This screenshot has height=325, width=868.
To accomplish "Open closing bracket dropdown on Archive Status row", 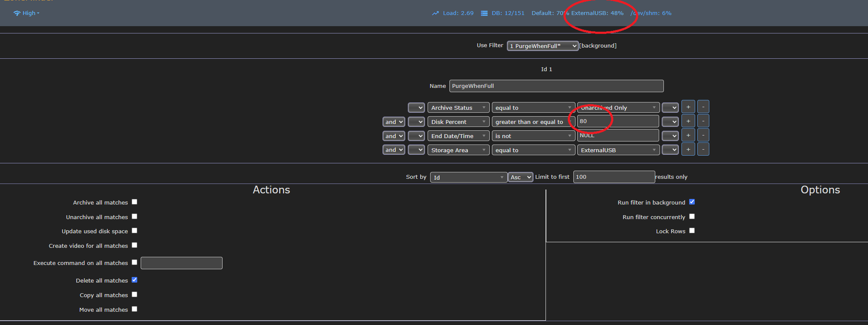I will (670, 108).
